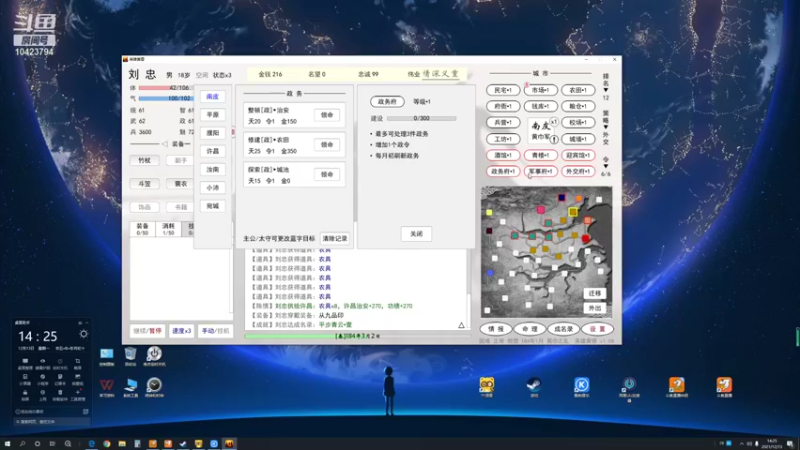The image size is (800, 450).
Task: Open 外交府+1 city building
Action: point(578,171)
